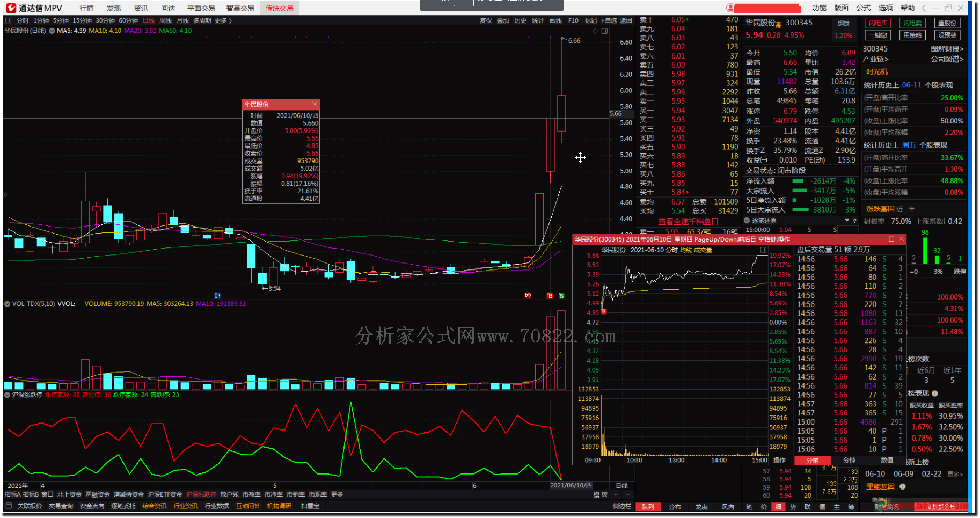Click the round icon beside 逐笔还原
This screenshot has height=518, width=980.
point(747,221)
